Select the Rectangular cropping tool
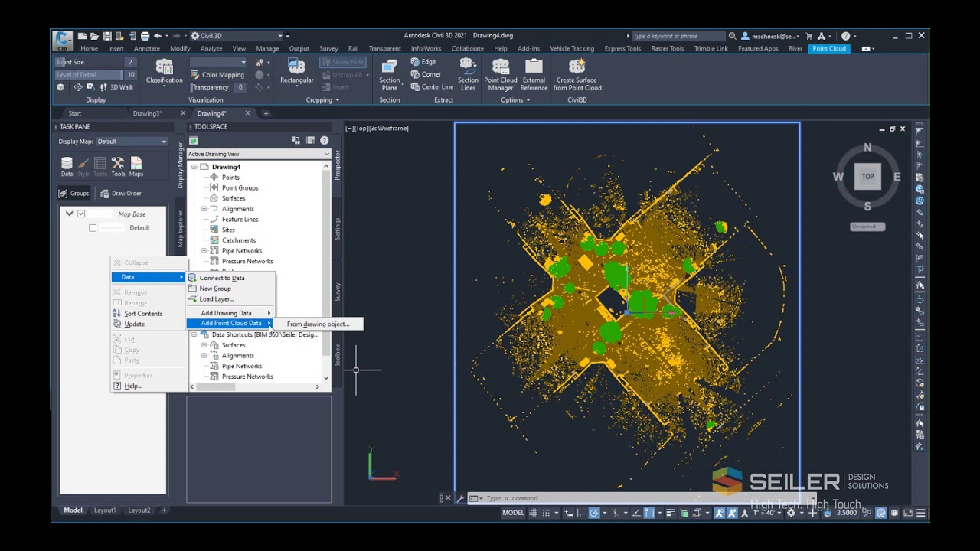This screenshot has height=551, width=980. (297, 71)
